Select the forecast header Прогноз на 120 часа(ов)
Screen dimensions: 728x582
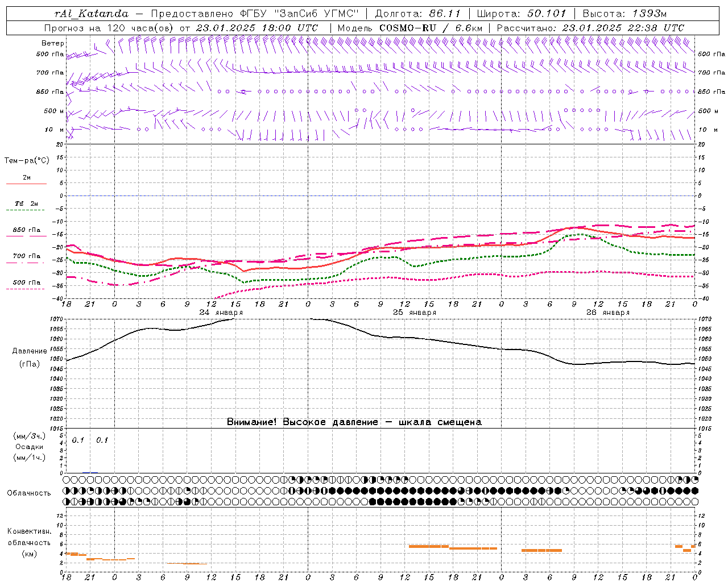[x=110, y=28]
